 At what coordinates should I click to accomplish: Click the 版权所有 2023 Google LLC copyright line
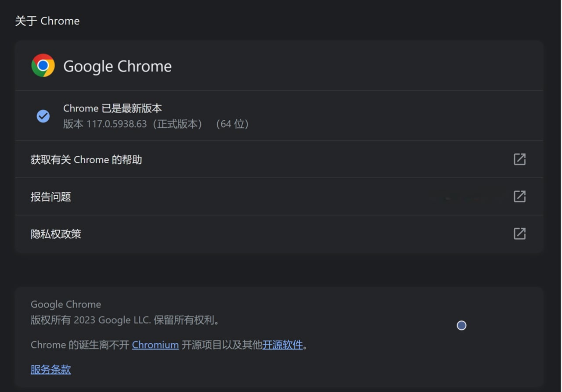(125, 320)
